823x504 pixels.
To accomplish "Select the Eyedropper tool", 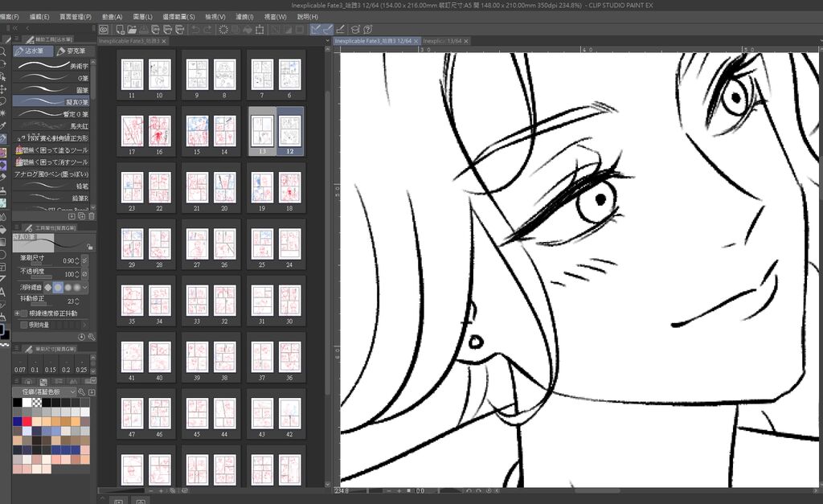I will (x=2, y=125).
